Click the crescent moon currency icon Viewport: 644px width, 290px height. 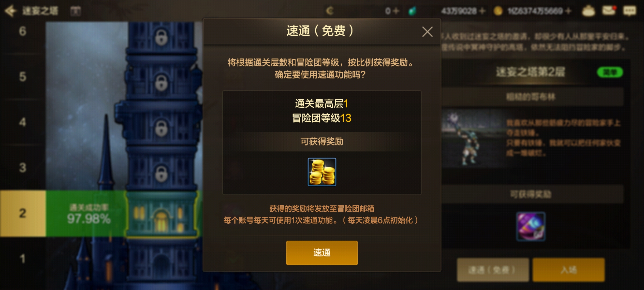pos(330,11)
